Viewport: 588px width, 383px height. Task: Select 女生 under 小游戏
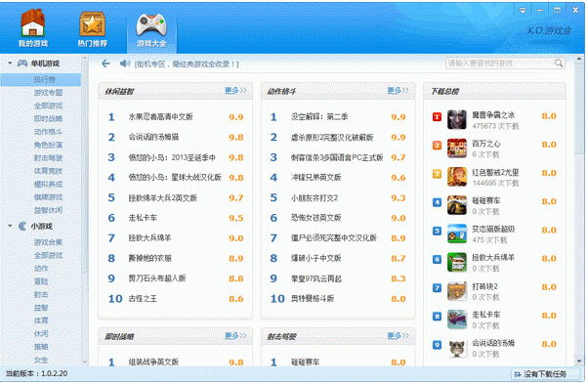point(41,360)
